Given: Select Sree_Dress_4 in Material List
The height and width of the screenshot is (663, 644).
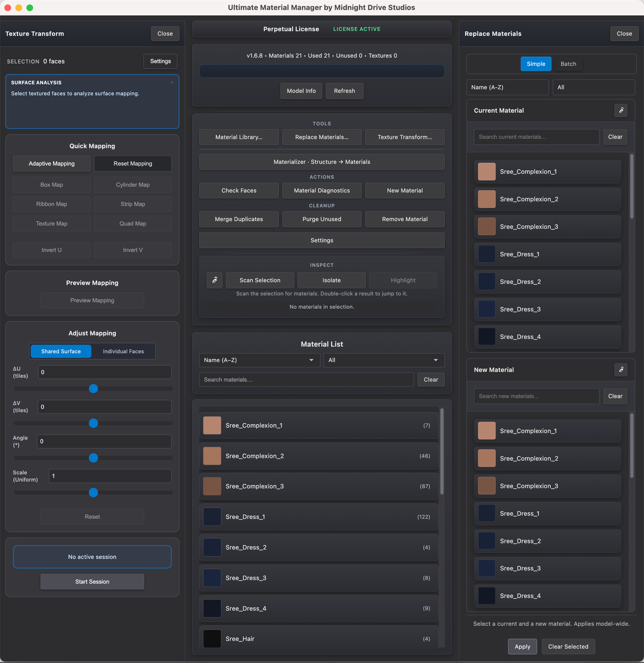Looking at the screenshot, I should 319,608.
